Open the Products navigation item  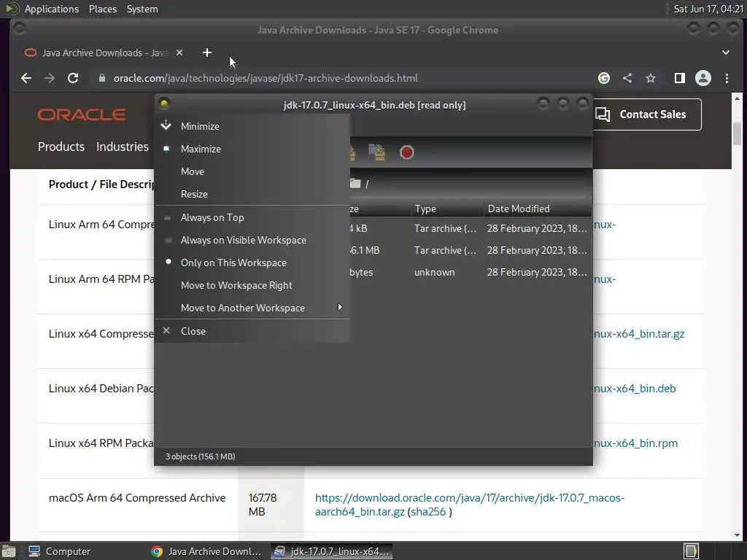pyautogui.click(x=61, y=147)
